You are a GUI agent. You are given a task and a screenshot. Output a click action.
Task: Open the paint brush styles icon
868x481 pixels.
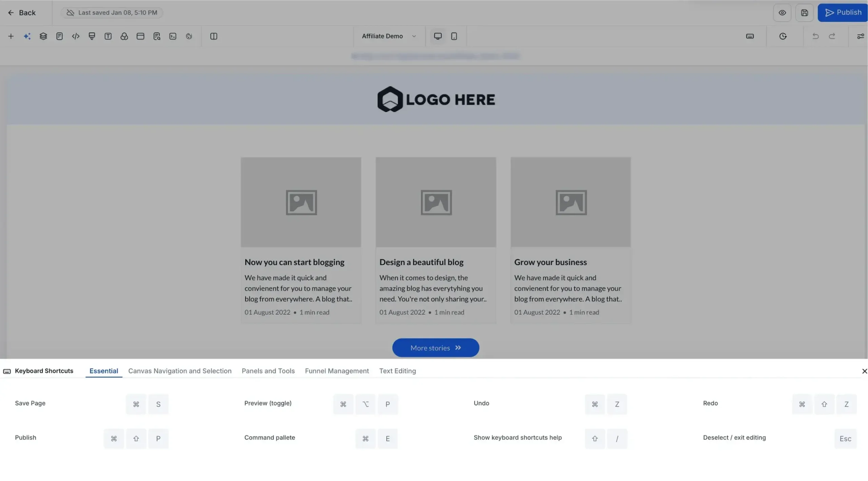tap(92, 36)
